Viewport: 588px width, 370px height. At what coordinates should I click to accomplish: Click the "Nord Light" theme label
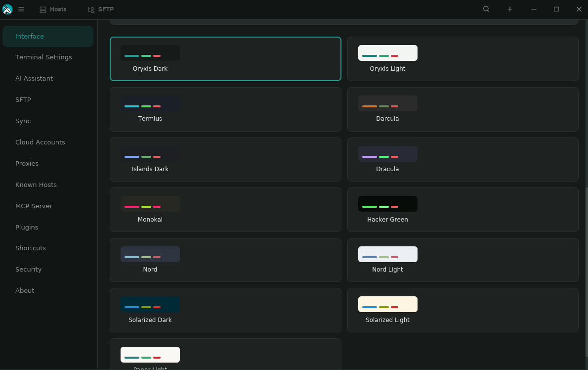pos(387,270)
